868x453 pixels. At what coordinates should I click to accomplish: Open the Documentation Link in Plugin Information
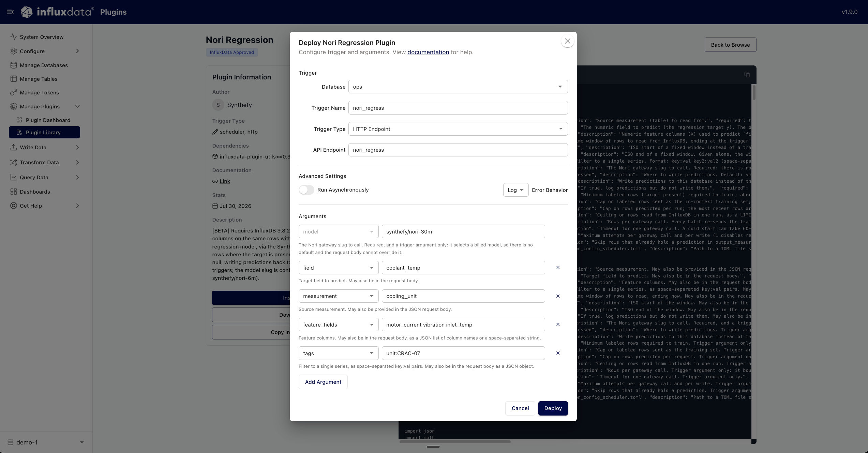point(224,181)
